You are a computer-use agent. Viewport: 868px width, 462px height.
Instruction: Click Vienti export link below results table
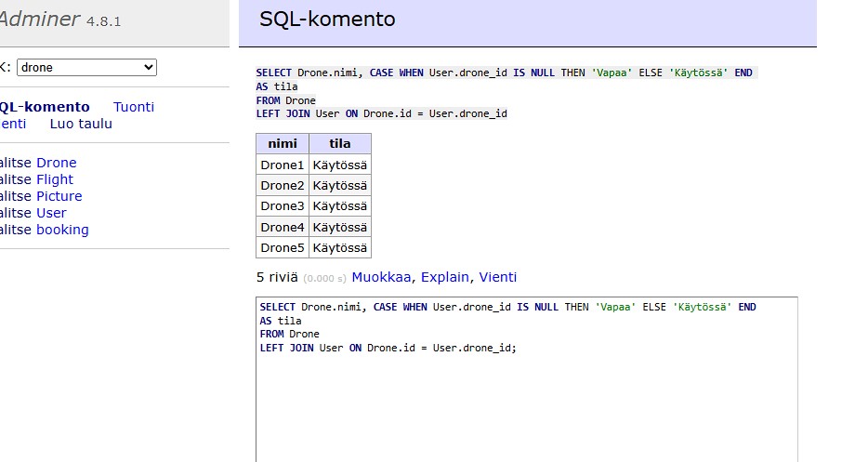pyautogui.click(x=498, y=277)
